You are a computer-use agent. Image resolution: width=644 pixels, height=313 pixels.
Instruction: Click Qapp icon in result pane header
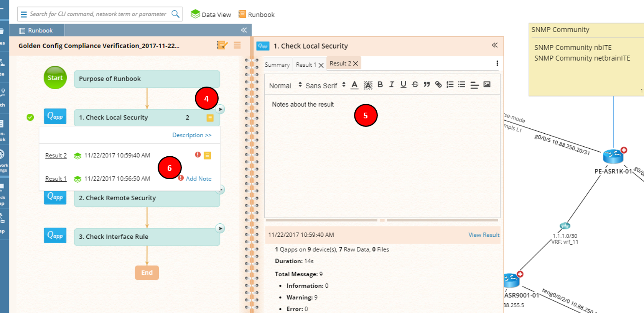tap(263, 46)
